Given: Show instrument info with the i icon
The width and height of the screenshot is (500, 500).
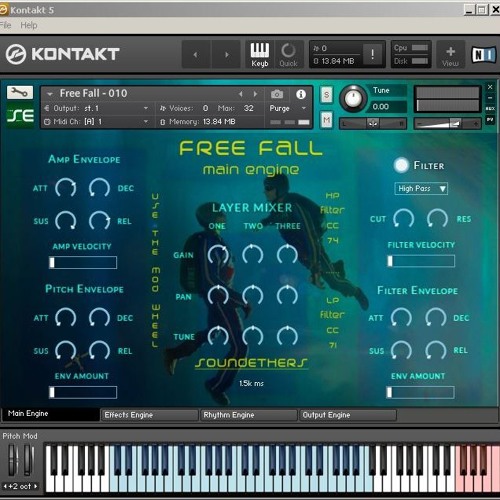Looking at the screenshot, I should click(301, 94).
